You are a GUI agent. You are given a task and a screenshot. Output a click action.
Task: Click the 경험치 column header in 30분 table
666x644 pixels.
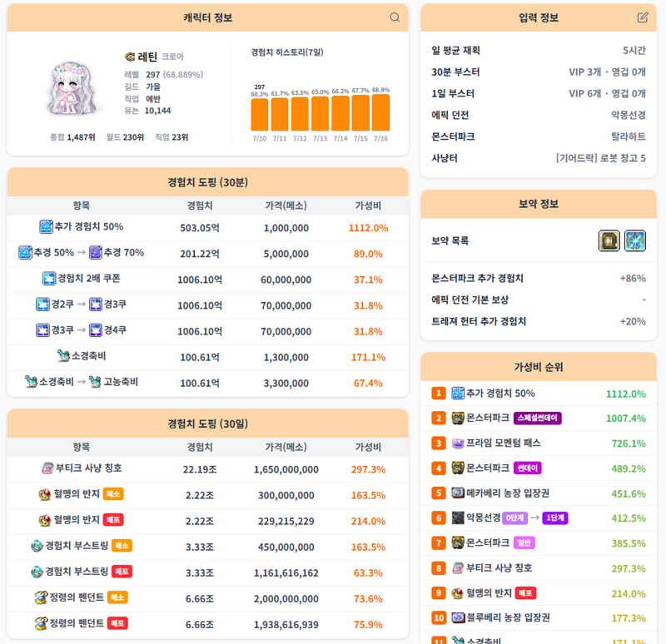tap(200, 206)
